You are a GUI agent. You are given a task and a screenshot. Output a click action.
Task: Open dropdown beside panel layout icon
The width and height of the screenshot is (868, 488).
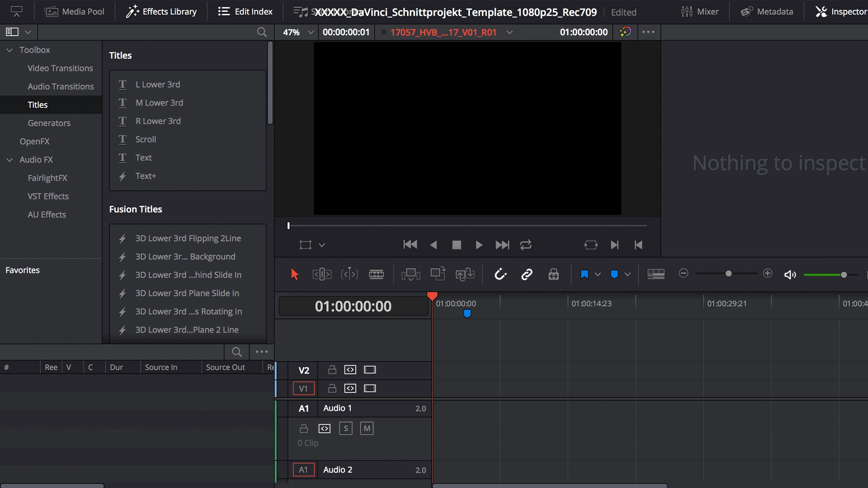[x=28, y=32]
